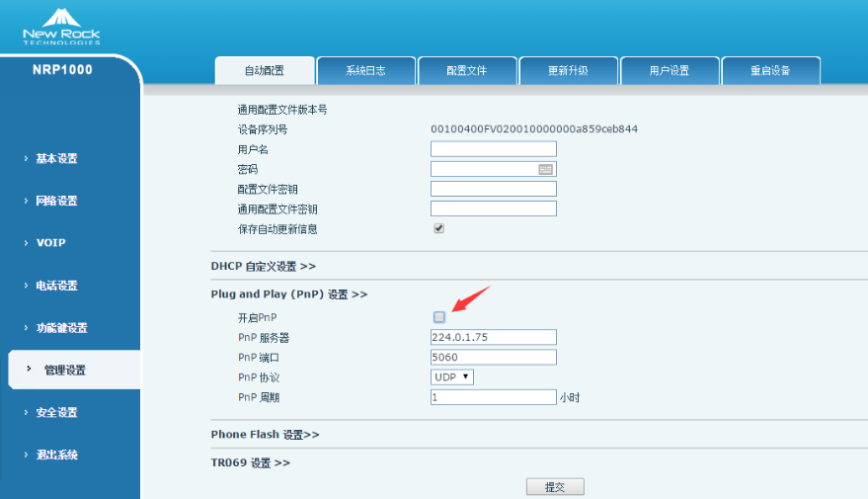Collapse the Plug and Play (PnP) 设置 section
This screenshot has width=868, height=499.
[x=288, y=293]
